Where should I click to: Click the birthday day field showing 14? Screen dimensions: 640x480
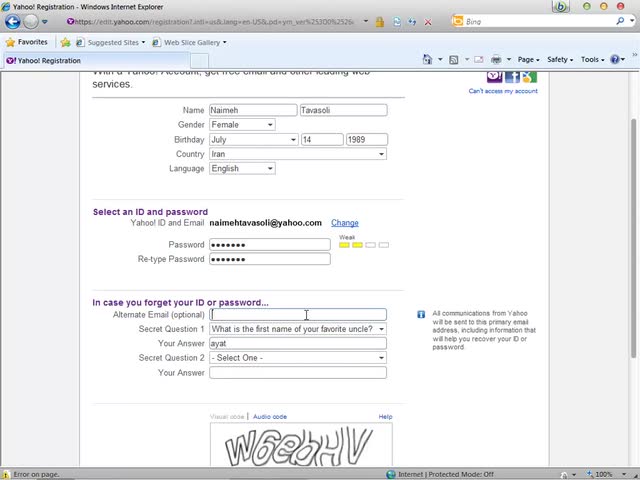(322, 140)
